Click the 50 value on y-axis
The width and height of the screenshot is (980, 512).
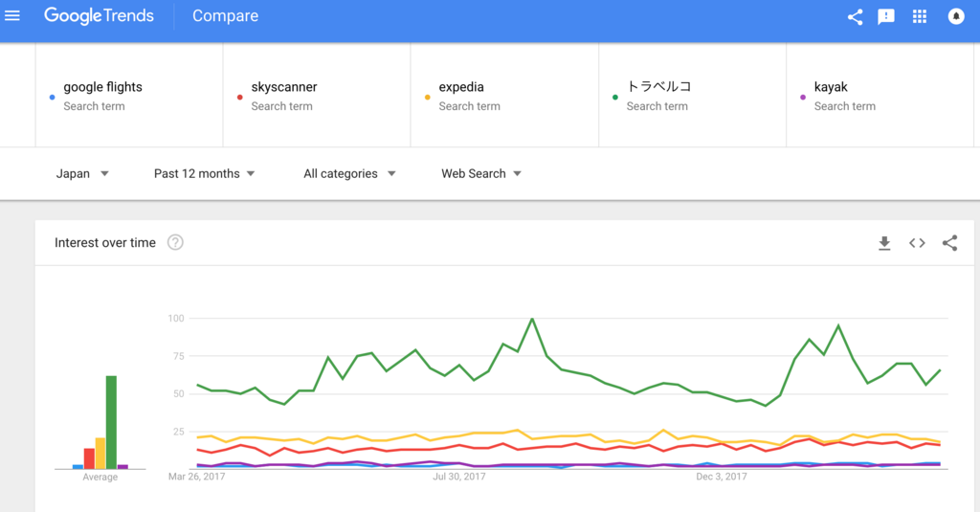pos(179,394)
